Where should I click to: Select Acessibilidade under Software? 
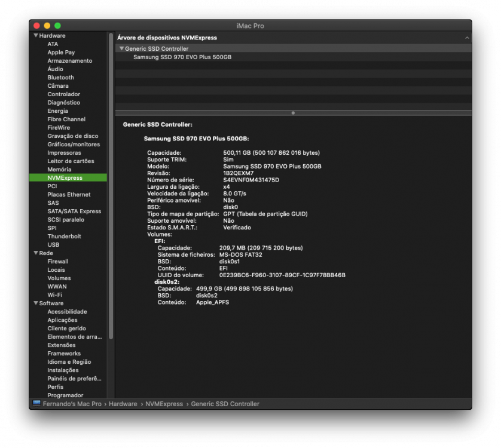(67, 312)
